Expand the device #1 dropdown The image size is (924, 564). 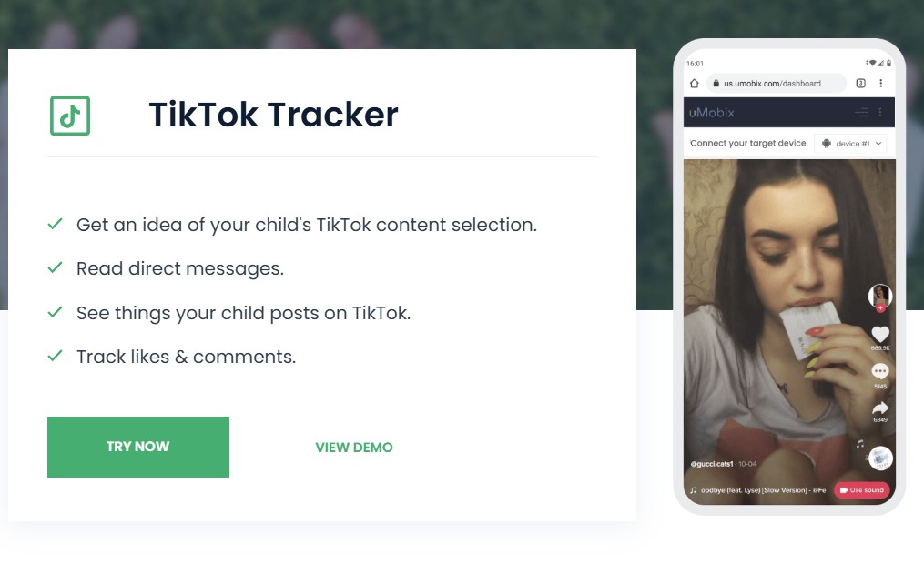pos(850,144)
